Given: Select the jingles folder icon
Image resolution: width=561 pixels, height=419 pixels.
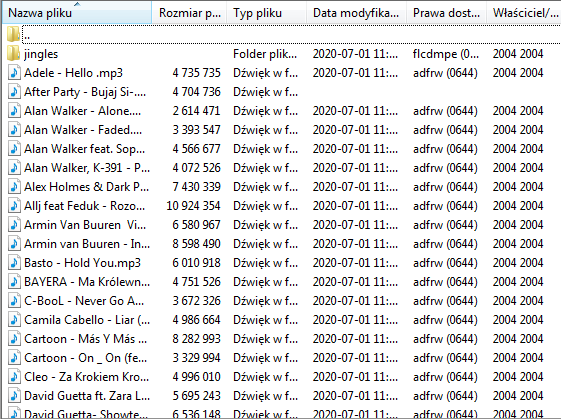Looking at the screenshot, I should tap(13, 54).
